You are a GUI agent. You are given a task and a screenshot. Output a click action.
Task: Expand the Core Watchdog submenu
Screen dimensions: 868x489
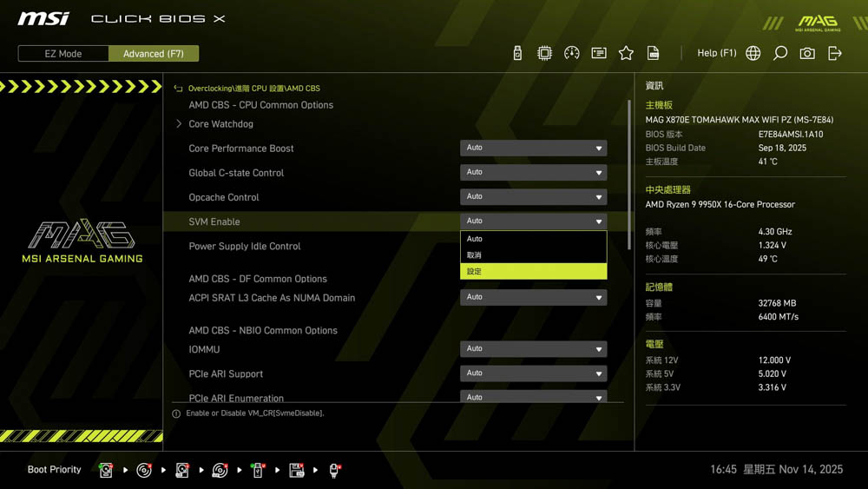coord(220,124)
